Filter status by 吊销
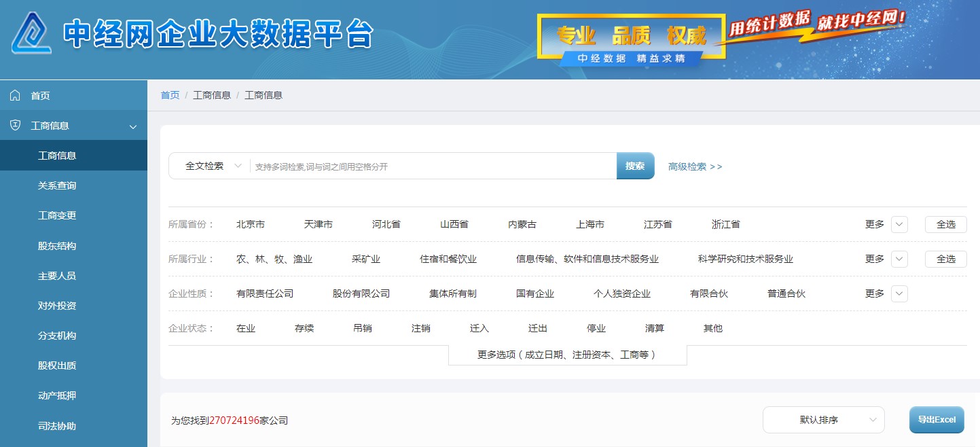 [x=363, y=328]
